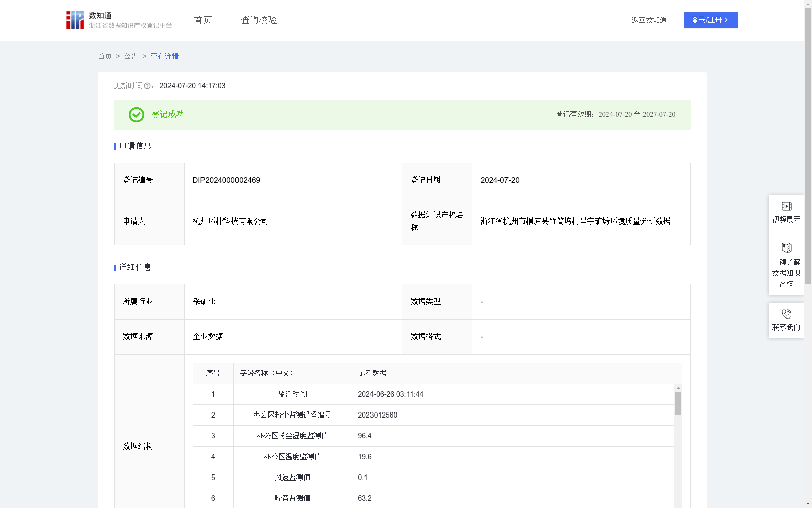Screen dimensions: 812x508
Task: Click the page's main vertical scrollbar
Action: (808, 146)
